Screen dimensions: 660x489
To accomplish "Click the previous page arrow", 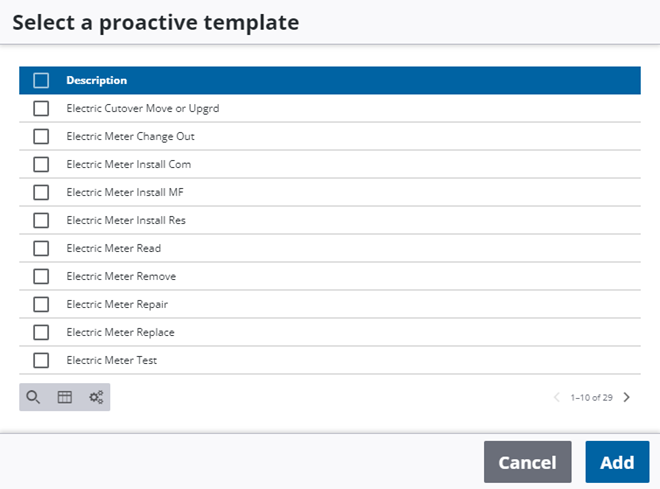I will tap(557, 397).
